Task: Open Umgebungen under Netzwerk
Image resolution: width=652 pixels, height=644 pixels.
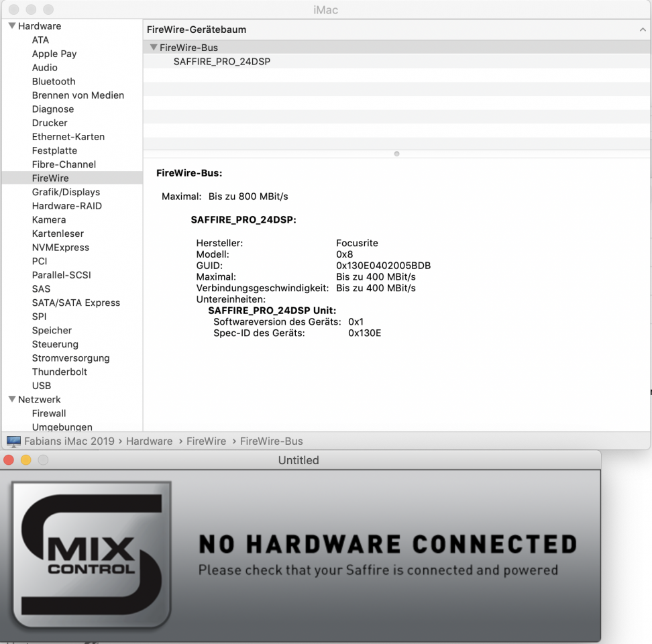Action: [62, 427]
